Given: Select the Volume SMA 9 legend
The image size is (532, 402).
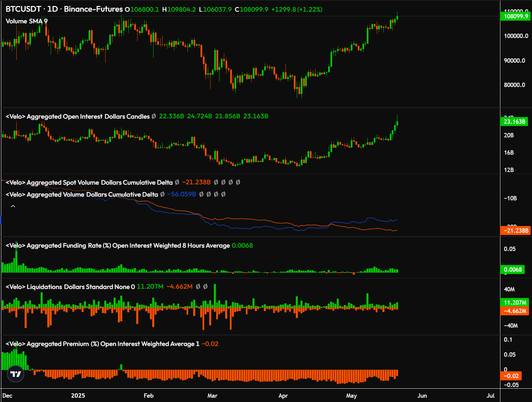Looking at the screenshot, I should [27, 21].
